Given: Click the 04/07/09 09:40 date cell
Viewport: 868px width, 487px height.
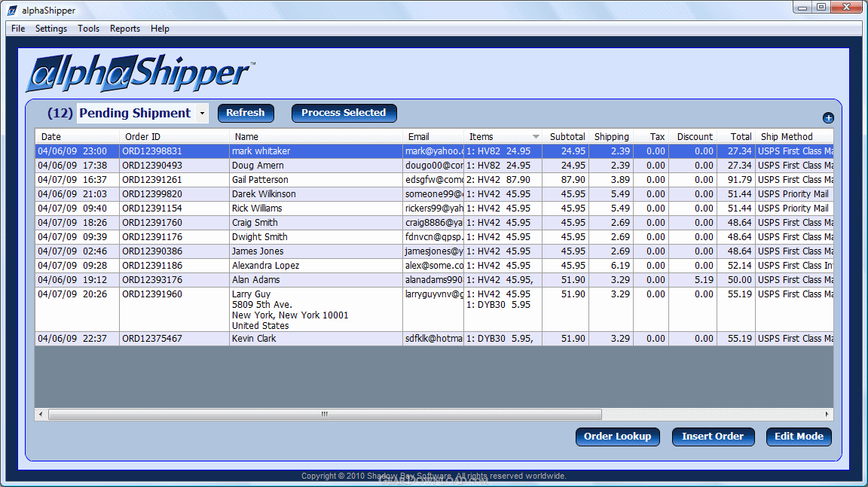Looking at the screenshot, I should (x=77, y=208).
